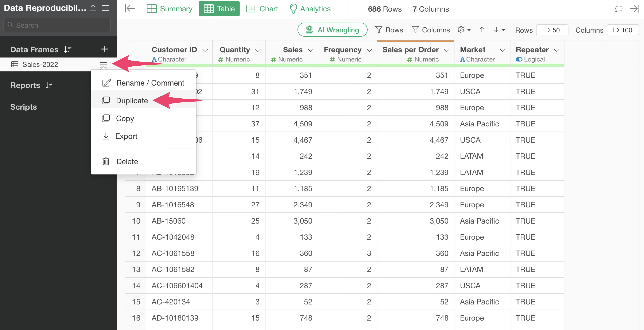Image resolution: width=644 pixels, height=330 pixels.
Task: Collapse the left sidebar panel arrow
Action: pos(130,9)
